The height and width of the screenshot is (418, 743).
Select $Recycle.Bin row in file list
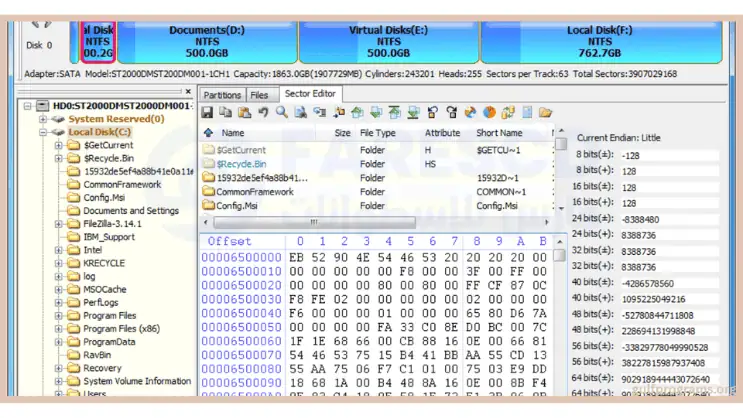[377, 164]
